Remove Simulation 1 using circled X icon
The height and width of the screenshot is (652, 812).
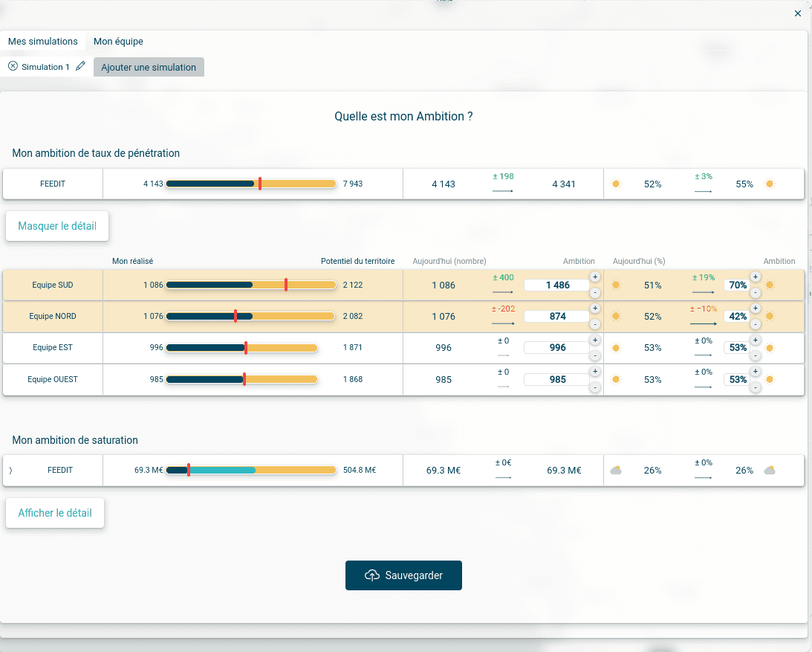13,66
